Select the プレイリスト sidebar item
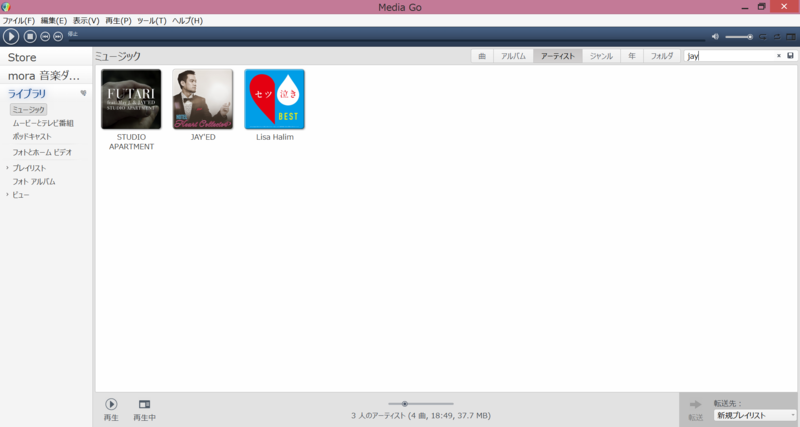 tap(29, 168)
